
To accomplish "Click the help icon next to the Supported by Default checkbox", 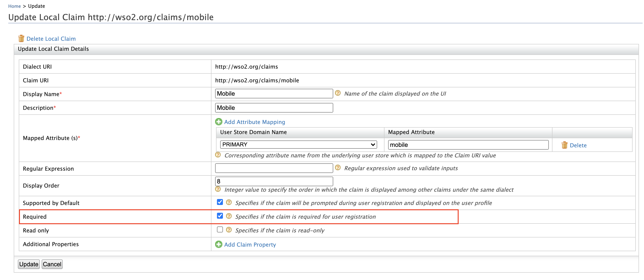I will click(228, 202).
